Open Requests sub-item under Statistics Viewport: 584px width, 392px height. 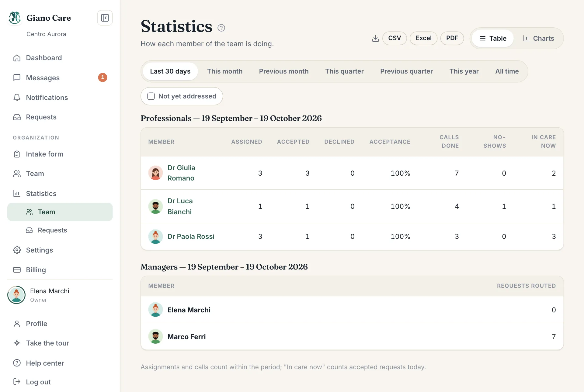(60, 230)
